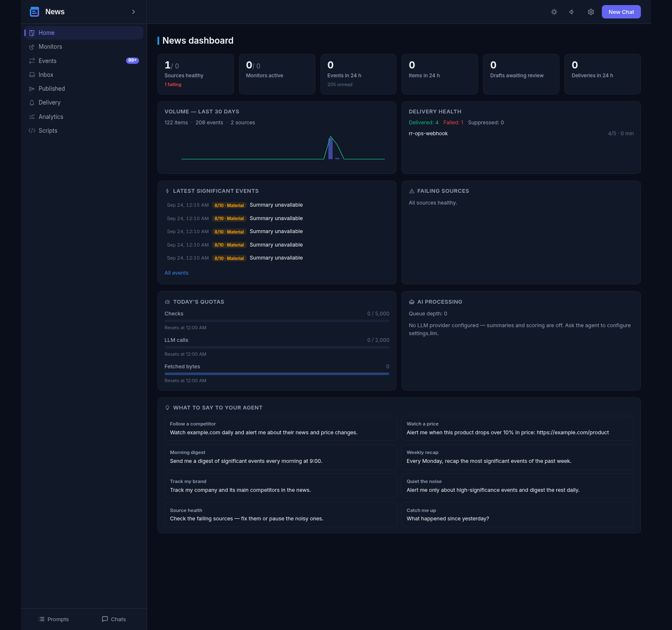
Task: Open settings via the gear icon
Action: tap(591, 12)
